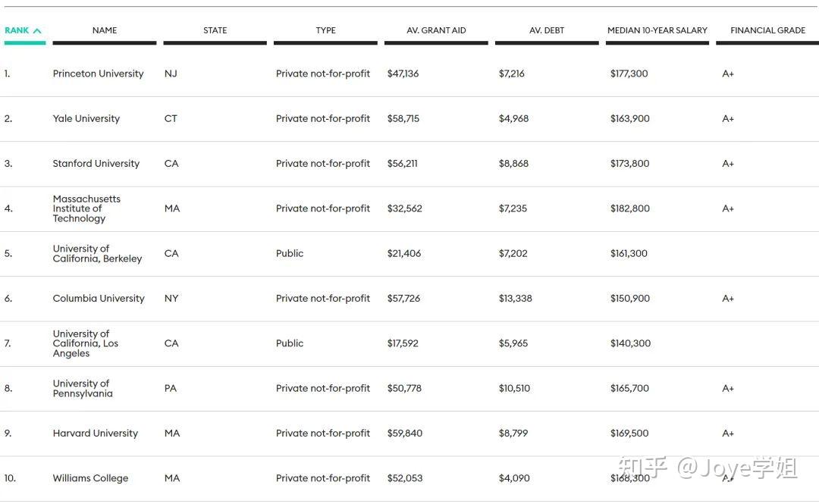
Task: Click Financial Grade column header
Action: pos(767,30)
